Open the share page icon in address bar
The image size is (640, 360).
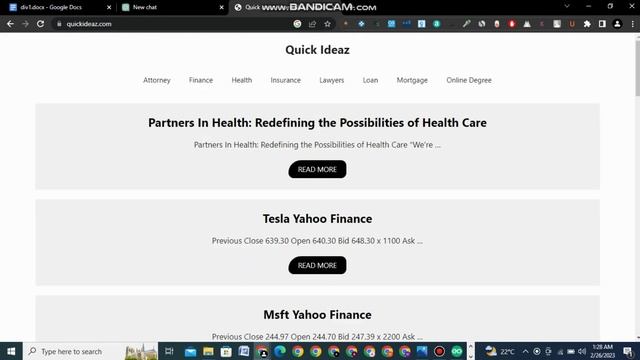pyautogui.click(x=312, y=24)
